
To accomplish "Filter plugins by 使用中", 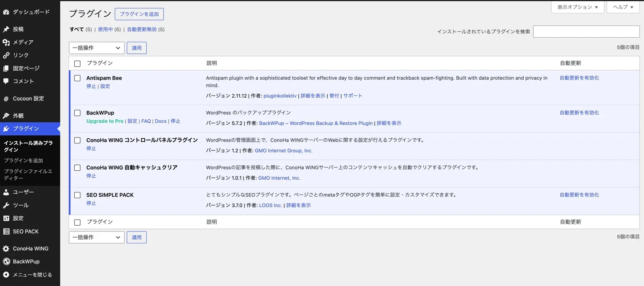I will (106, 30).
